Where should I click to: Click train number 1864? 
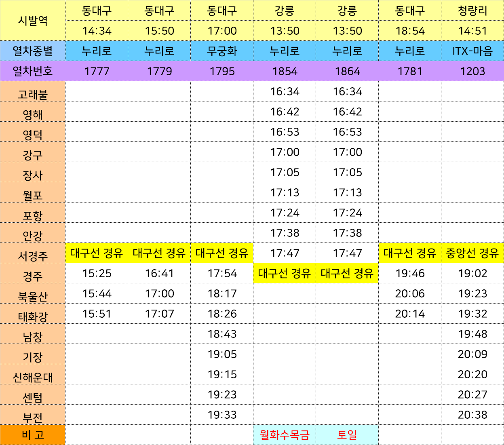347,71
